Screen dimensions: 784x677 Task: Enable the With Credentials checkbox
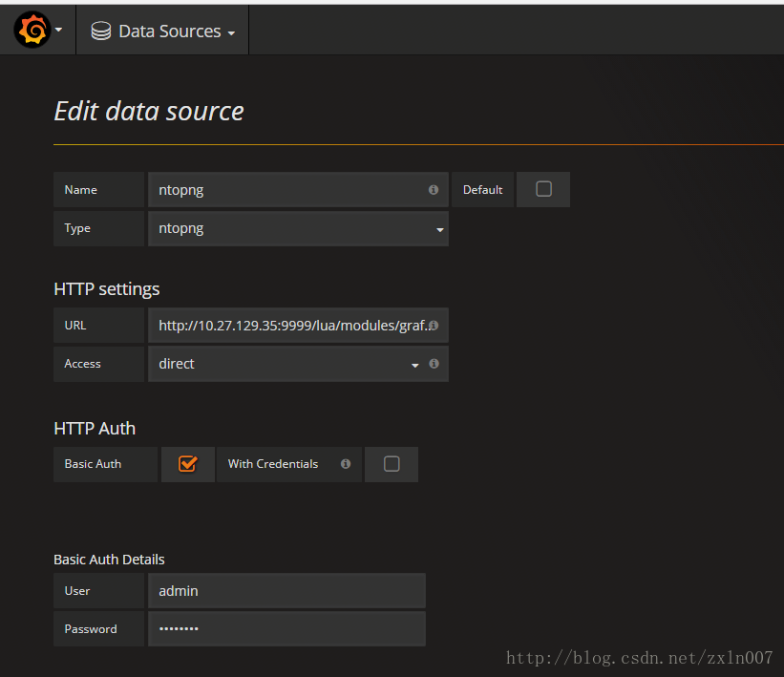(x=392, y=464)
